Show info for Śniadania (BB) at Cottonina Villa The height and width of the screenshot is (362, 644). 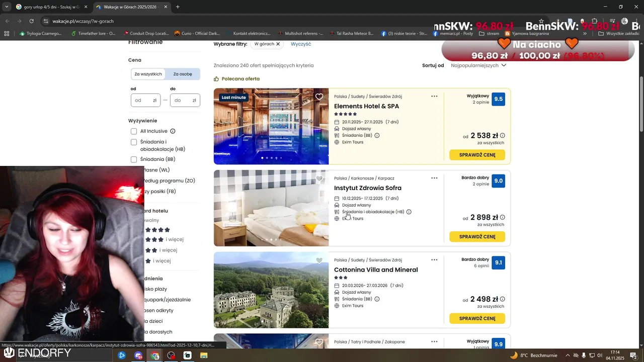coord(377,299)
